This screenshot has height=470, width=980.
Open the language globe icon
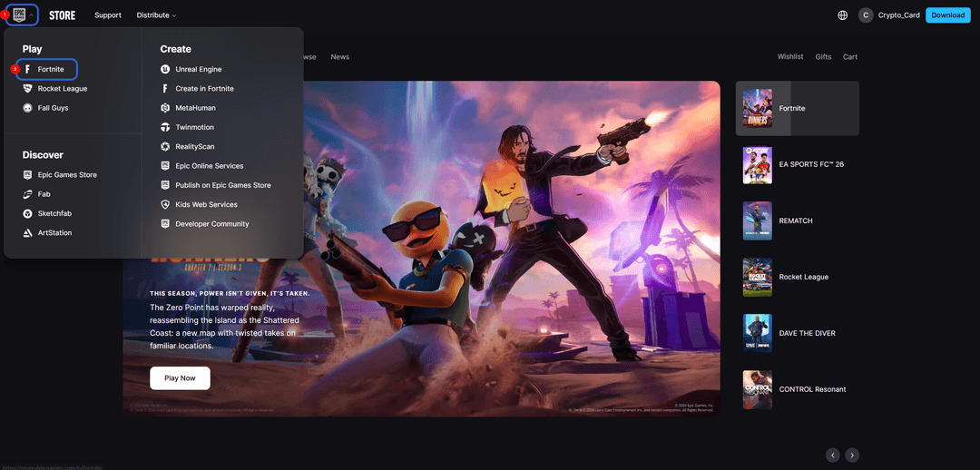[842, 15]
